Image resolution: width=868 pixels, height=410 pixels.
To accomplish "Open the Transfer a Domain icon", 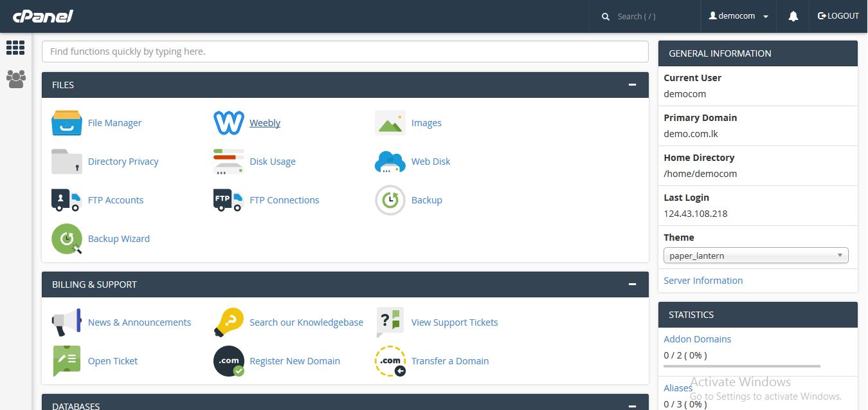I will [x=390, y=361].
